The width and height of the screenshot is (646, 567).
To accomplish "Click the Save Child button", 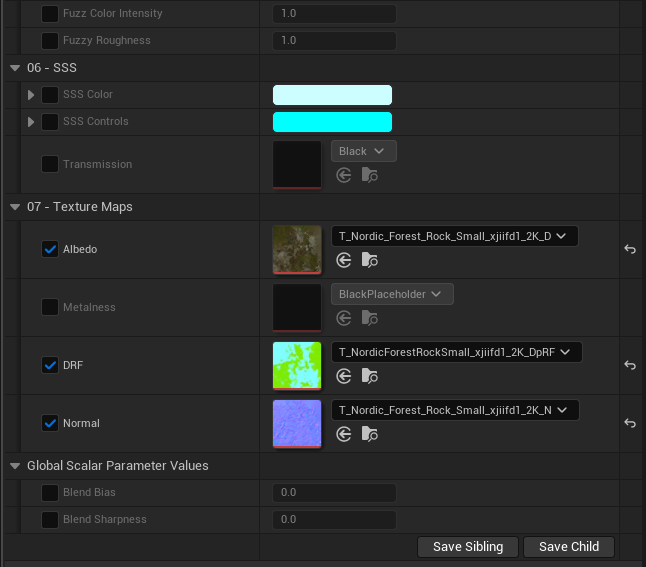I will (569, 547).
